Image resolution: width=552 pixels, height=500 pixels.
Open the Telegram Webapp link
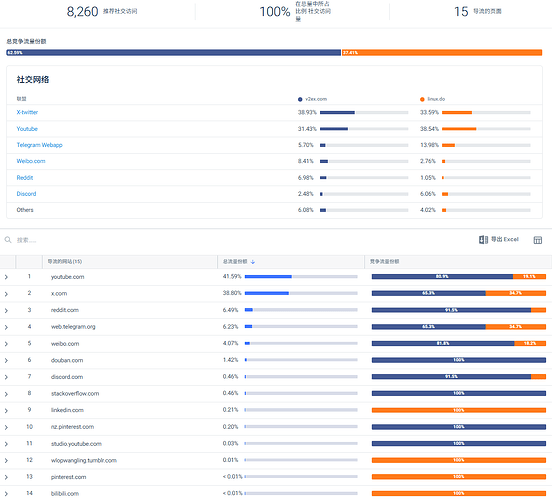click(x=39, y=145)
